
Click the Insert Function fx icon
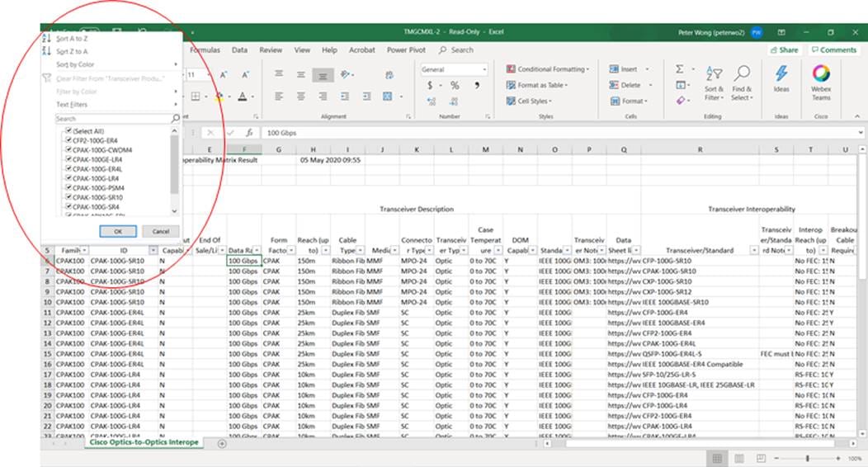[x=250, y=133]
